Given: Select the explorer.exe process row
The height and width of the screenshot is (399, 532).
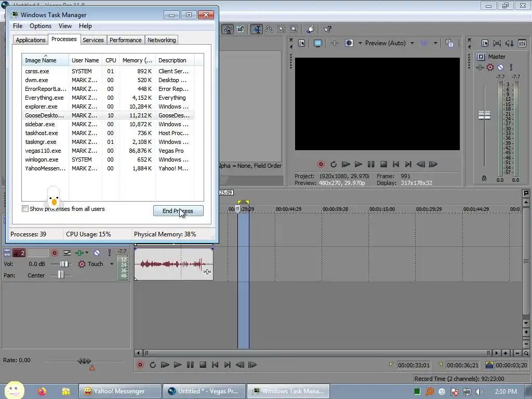Looking at the screenshot, I should [x=108, y=107].
